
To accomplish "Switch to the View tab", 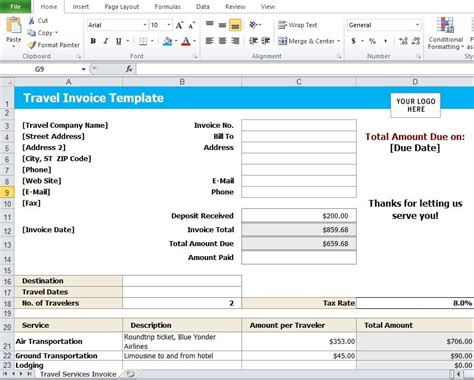I will pyautogui.click(x=268, y=7).
